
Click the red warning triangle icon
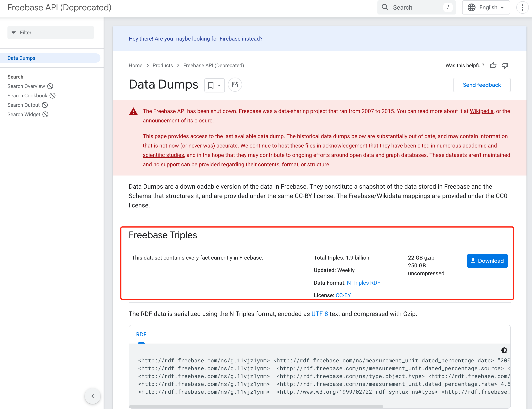click(x=133, y=111)
